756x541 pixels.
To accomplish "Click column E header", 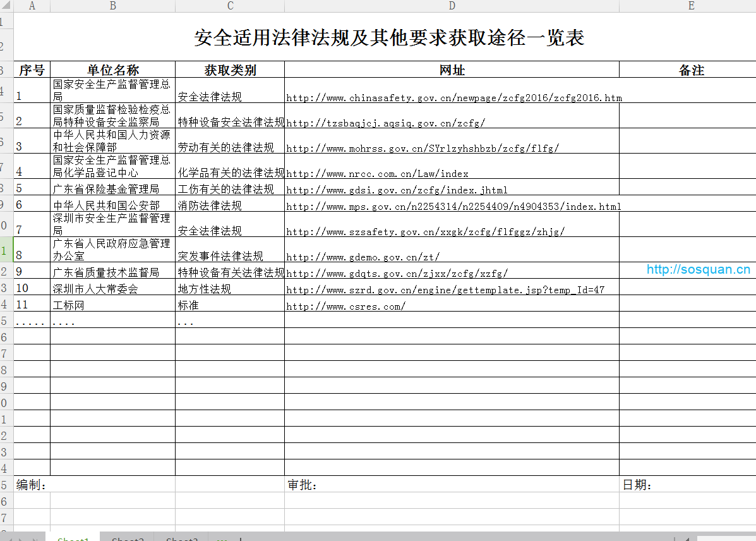I will [x=691, y=6].
